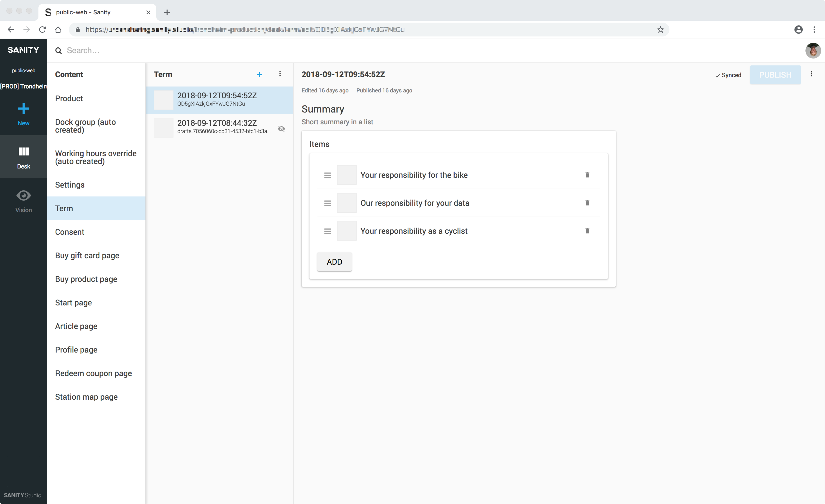Viewport: 825px width, 504px height.
Task: Open Chrome browser three-dot menu
Action: pyautogui.click(x=814, y=29)
